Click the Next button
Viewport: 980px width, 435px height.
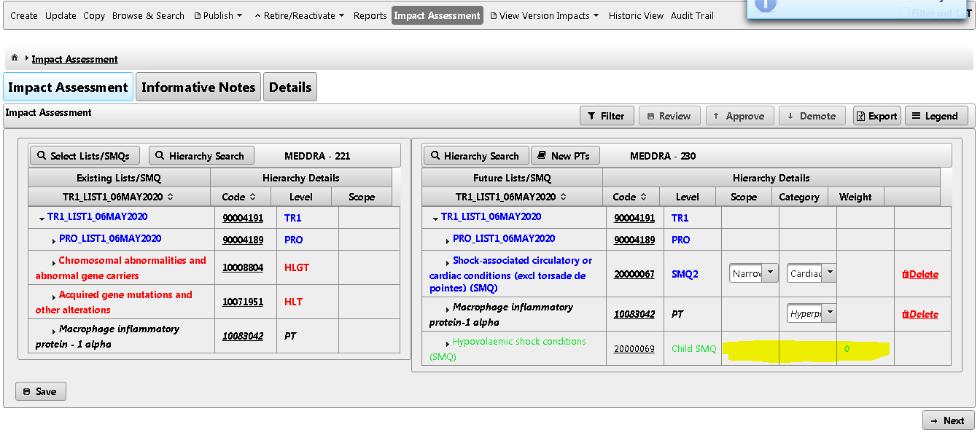[x=947, y=420]
